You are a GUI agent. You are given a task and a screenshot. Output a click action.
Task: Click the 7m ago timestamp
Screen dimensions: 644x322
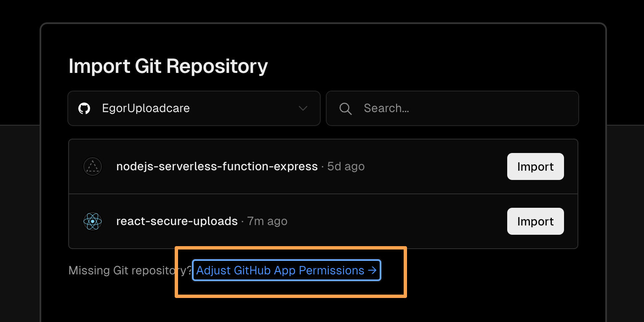point(267,221)
